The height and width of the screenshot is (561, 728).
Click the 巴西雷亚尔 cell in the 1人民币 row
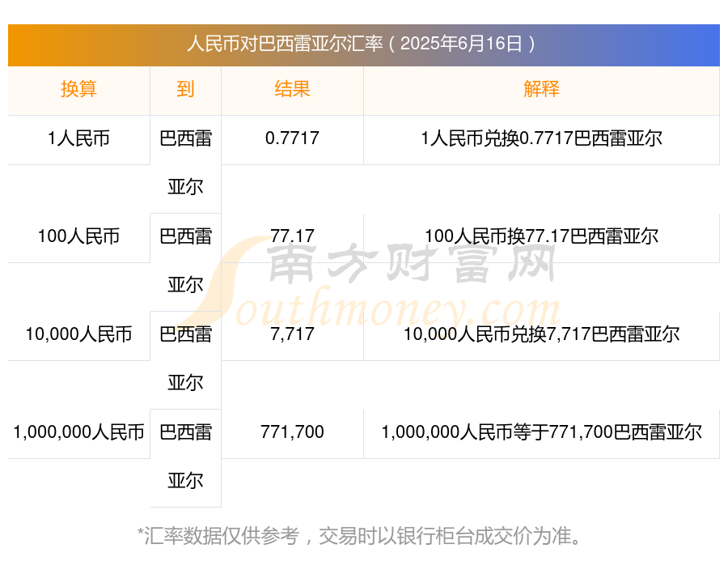pyautogui.click(x=185, y=163)
